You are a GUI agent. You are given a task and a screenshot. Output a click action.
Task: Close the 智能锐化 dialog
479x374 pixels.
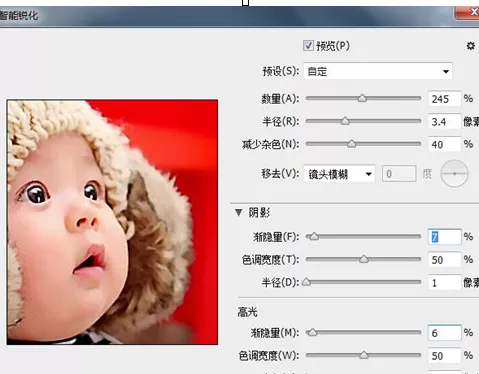tap(467, 13)
